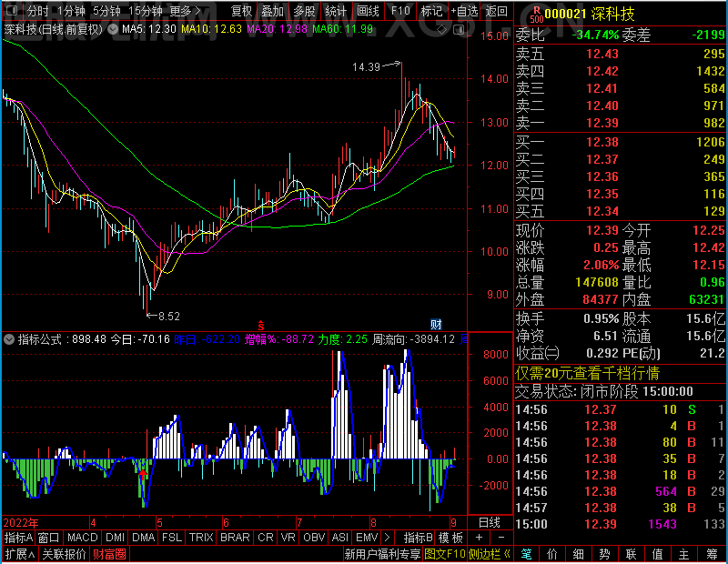Click the 叠加 overlay button
The height and width of the screenshot is (564, 728).
coord(272,11)
